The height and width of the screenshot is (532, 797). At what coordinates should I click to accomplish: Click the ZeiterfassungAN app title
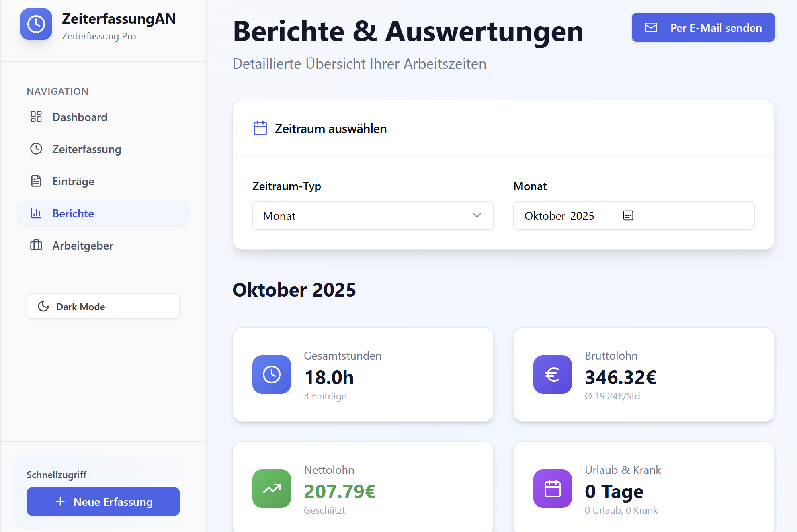(x=119, y=18)
